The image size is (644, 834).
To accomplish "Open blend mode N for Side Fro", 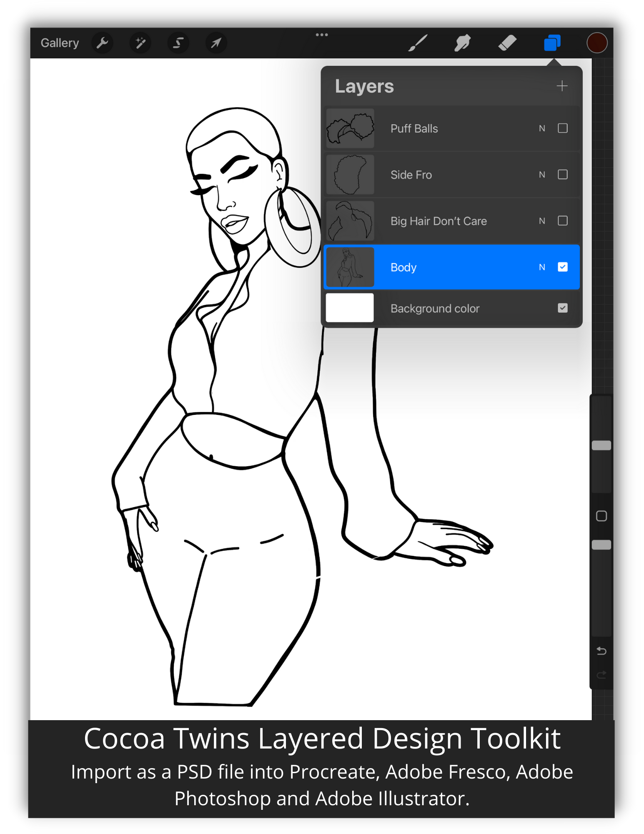I will pos(542,175).
